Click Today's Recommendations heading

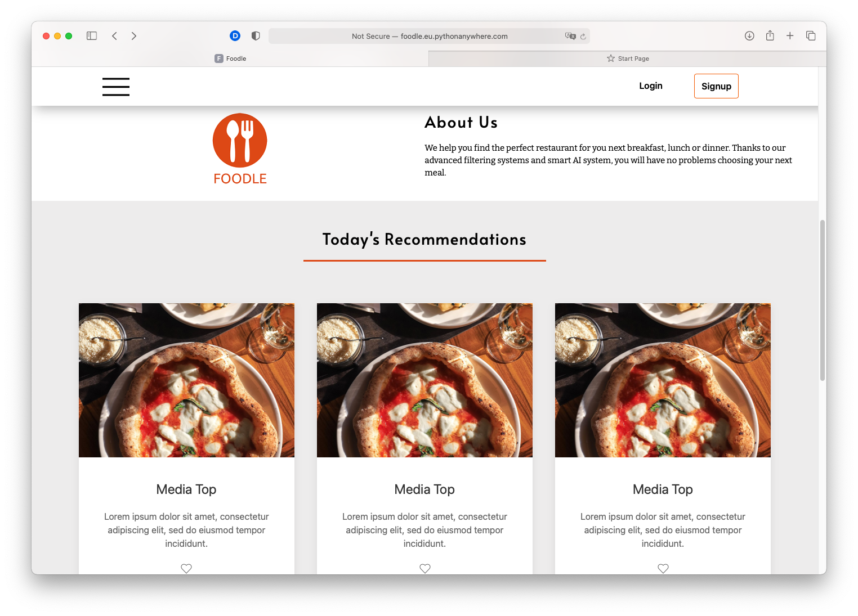(x=424, y=240)
